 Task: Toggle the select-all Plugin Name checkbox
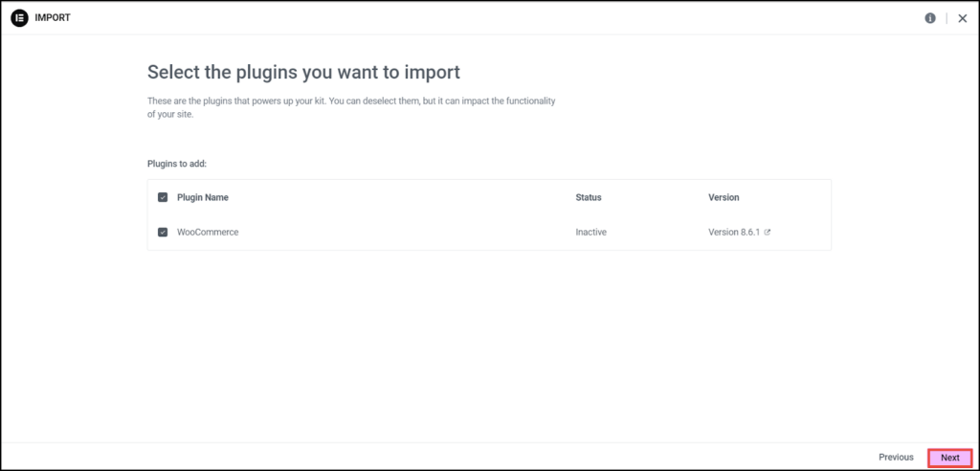pyautogui.click(x=163, y=197)
